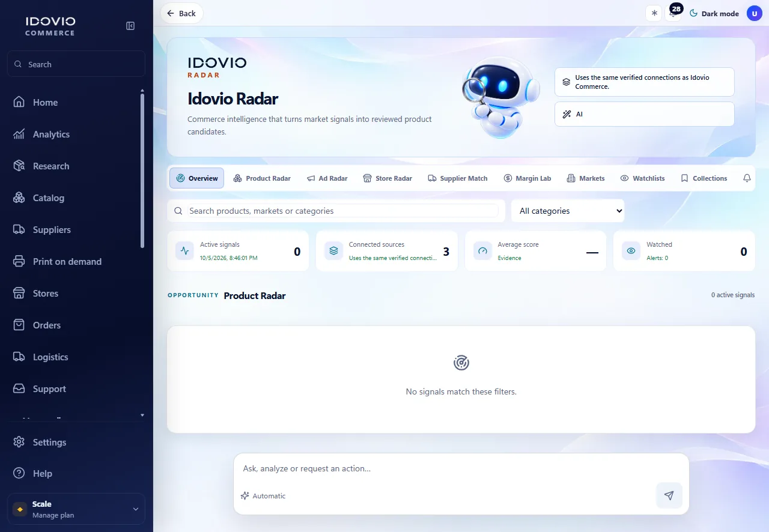Expand the Scale plan chevron
This screenshot has height=532, width=769.
(135, 509)
